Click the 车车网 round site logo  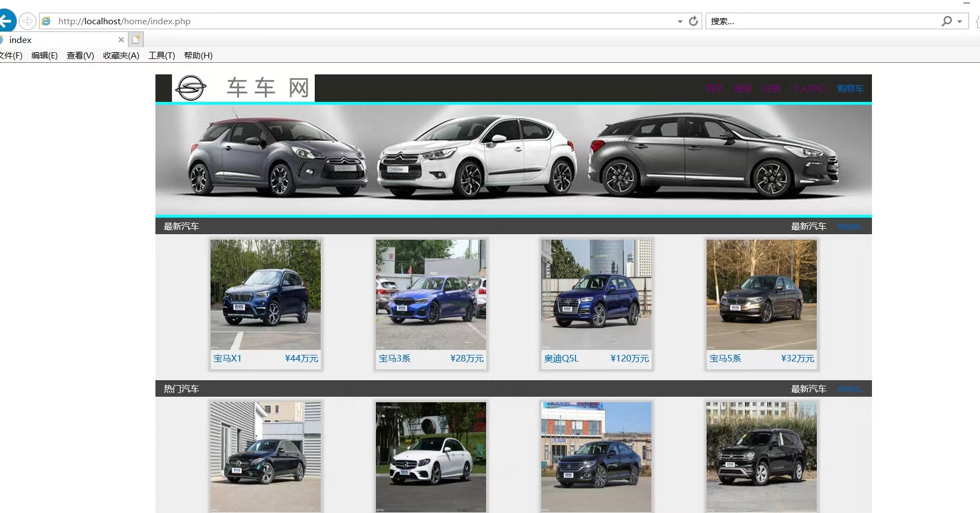pos(191,88)
